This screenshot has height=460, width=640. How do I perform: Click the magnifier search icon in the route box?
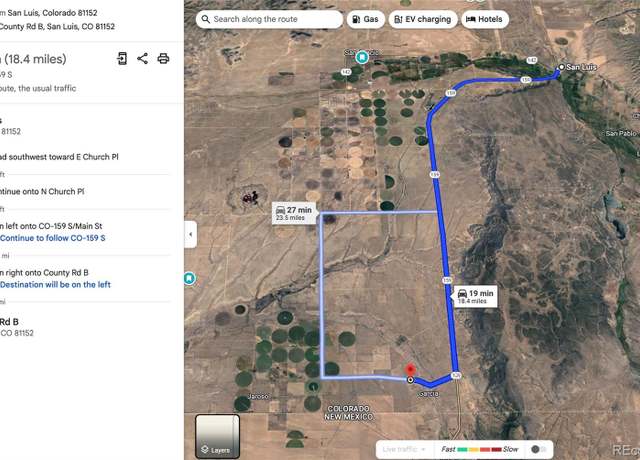point(206,19)
